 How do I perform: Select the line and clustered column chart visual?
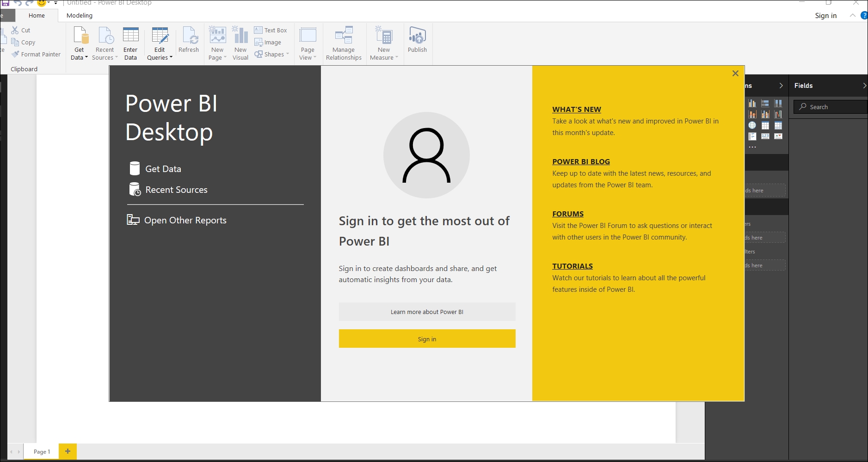click(765, 114)
